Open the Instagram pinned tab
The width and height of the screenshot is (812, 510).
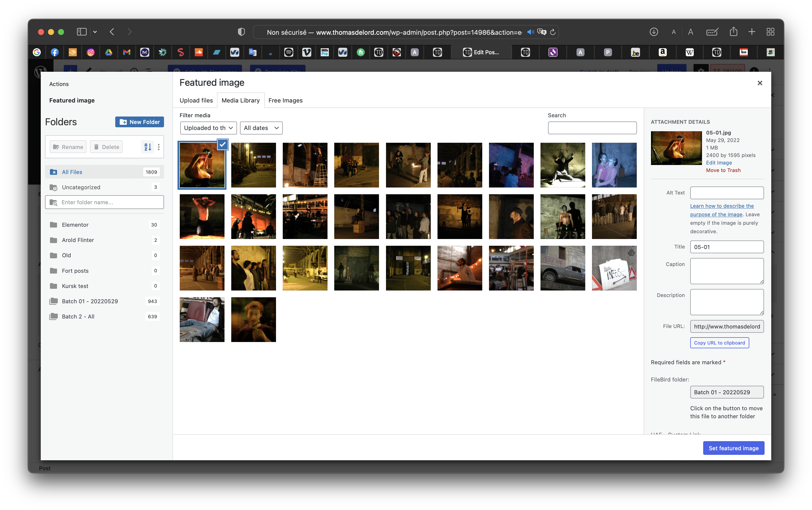pos(91,52)
